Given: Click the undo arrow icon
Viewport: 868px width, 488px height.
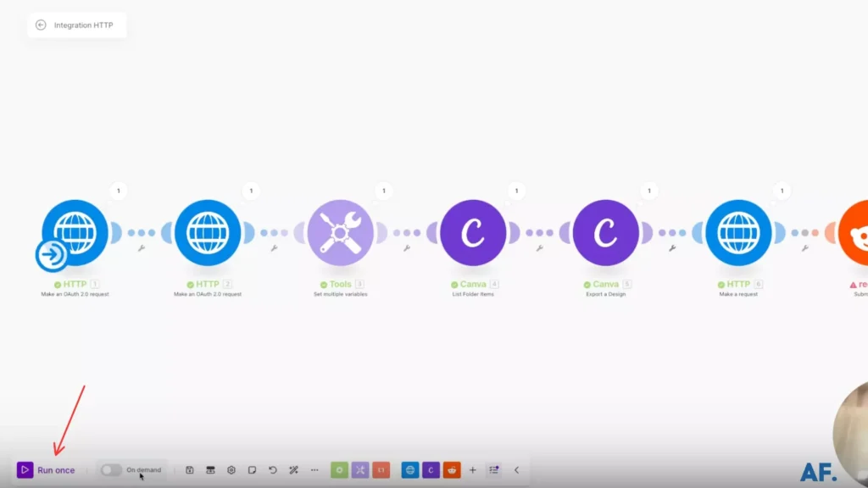Looking at the screenshot, I should [x=273, y=469].
